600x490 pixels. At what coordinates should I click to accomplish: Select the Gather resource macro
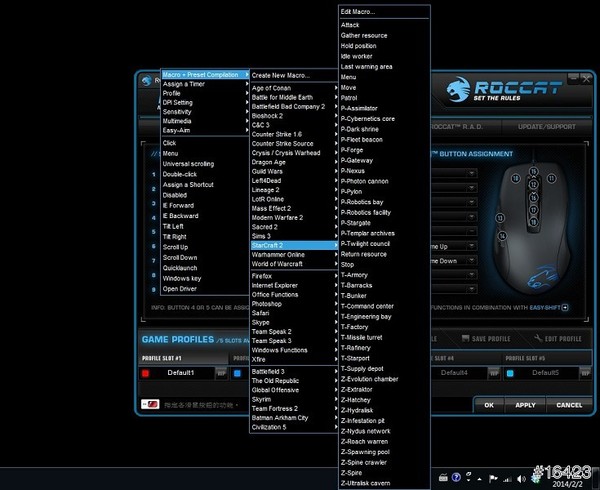coord(384,36)
